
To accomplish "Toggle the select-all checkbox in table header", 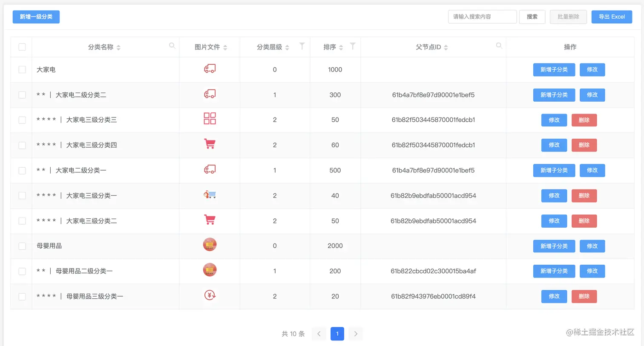I will [22, 47].
